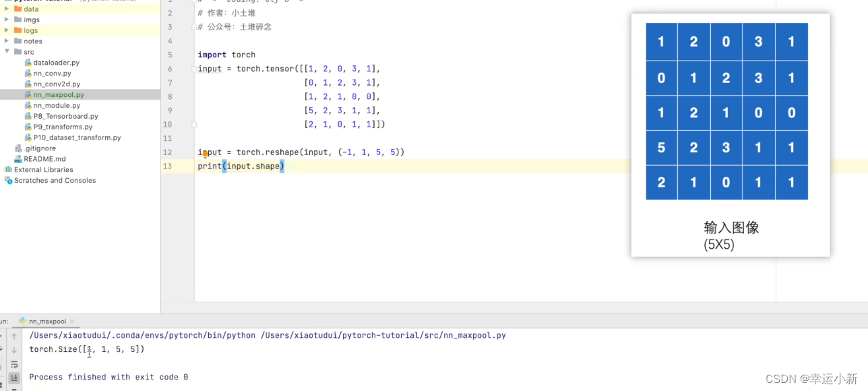Click the '输入图像' caption in the diagram
This screenshot has height=391, width=868.
pos(731,228)
